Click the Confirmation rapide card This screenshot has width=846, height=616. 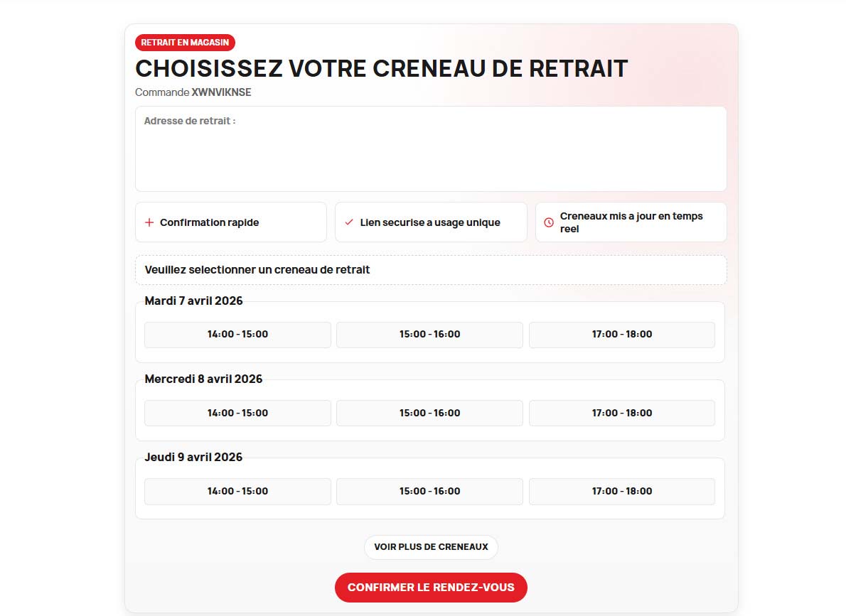point(231,222)
